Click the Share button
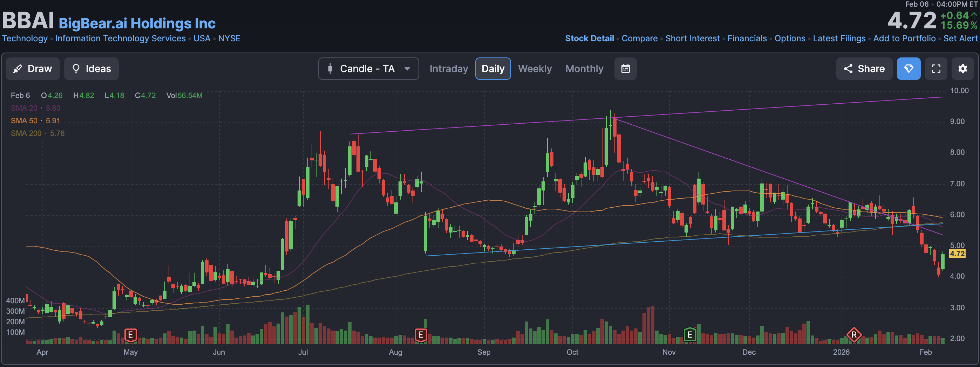980x367 pixels. coord(864,69)
